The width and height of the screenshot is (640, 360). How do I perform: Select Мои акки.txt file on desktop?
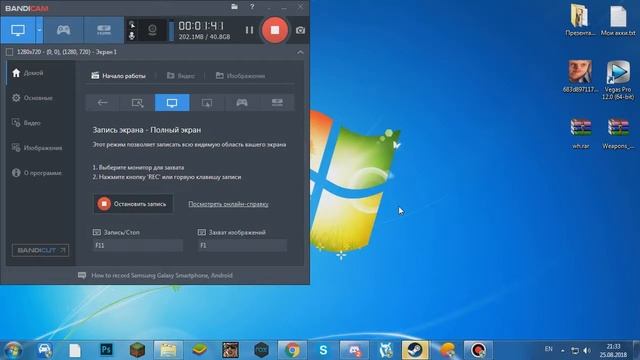(618, 20)
